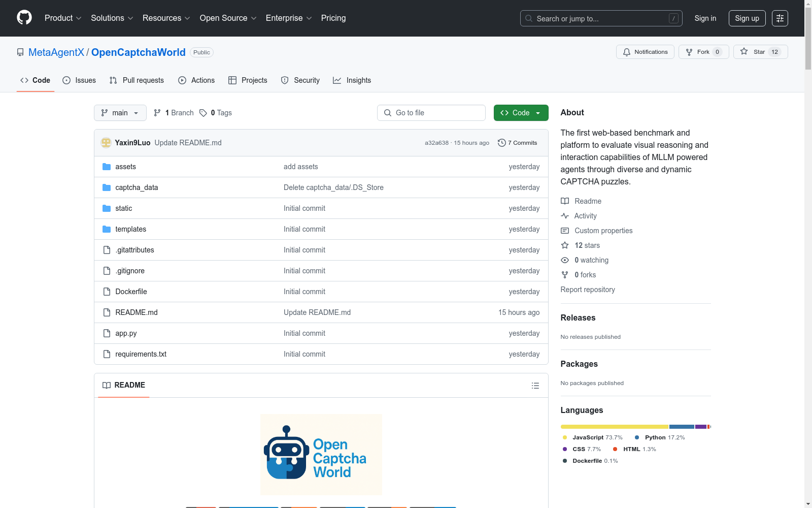View the 7 Commits history link
Viewport: 812px width, 508px height.
pyautogui.click(x=518, y=143)
